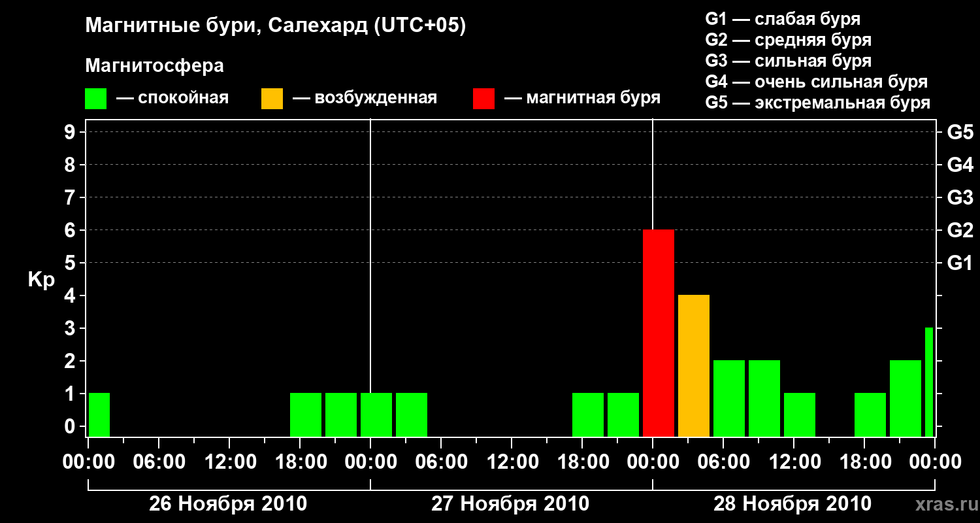Click the green 'спокойная' legend swatch
Image resolution: width=980 pixels, height=523 pixels.
(x=95, y=99)
